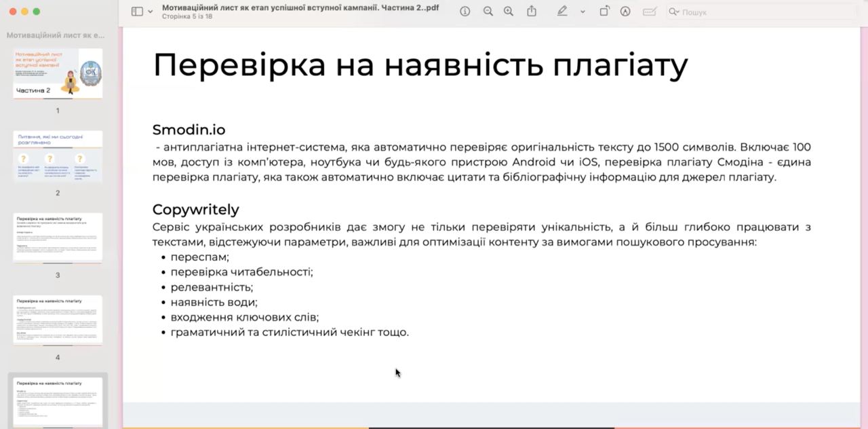Open the form filling tool
868x429 pixels.
tap(650, 12)
